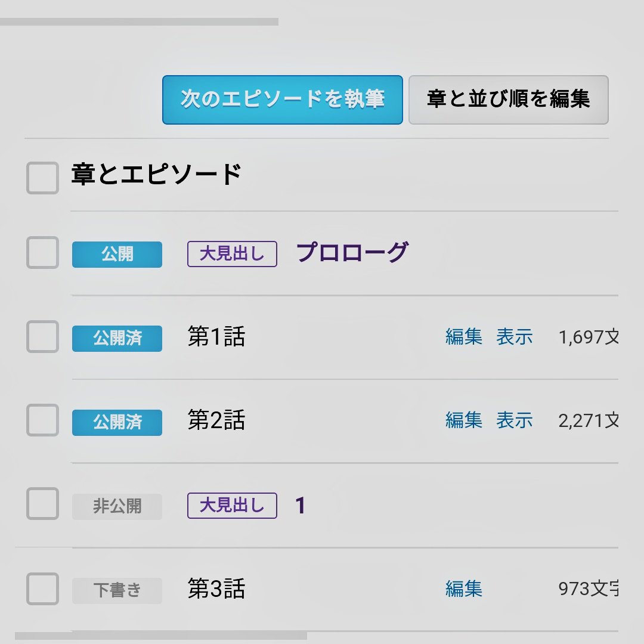View 第2話 using the 表示 link
This screenshot has height=644, width=644.
[x=515, y=420]
